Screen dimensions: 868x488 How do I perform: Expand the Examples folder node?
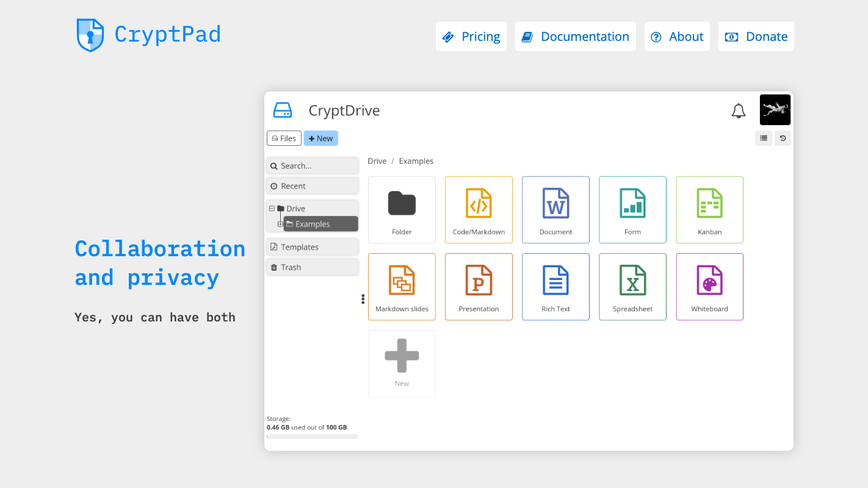[x=280, y=224]
